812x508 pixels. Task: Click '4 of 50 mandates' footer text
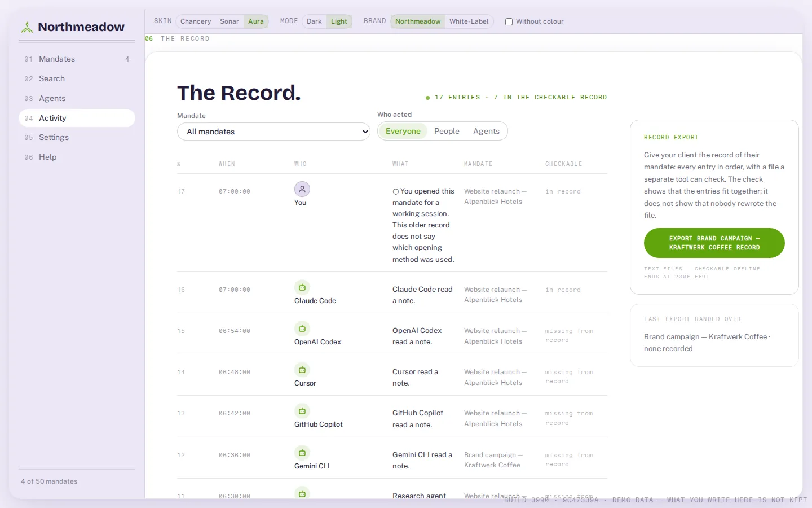point(49,481)
